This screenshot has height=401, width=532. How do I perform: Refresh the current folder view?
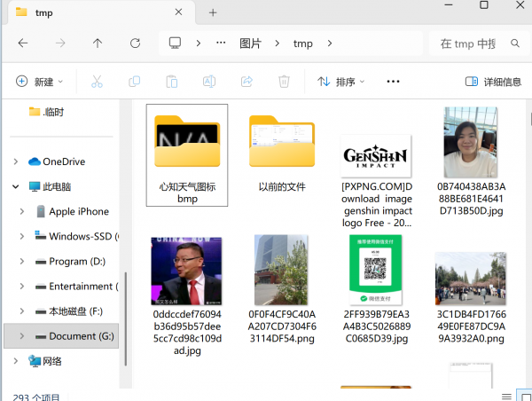click(x=135, y=43)
